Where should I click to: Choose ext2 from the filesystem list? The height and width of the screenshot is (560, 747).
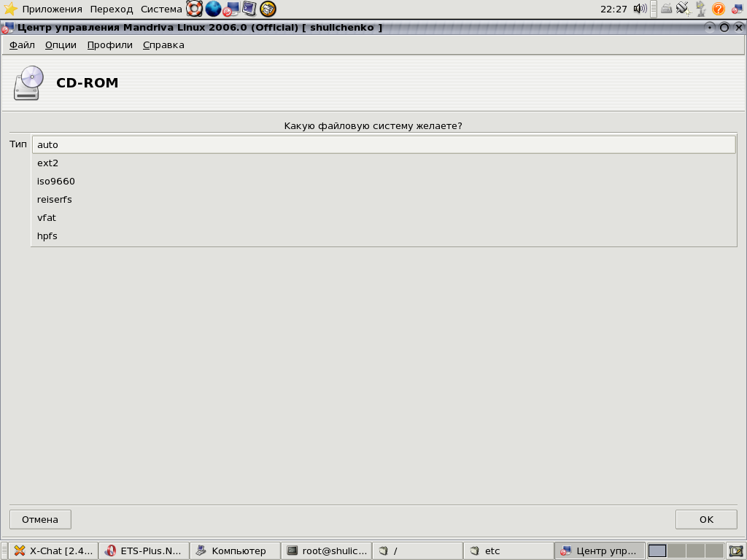pos(383,163)
